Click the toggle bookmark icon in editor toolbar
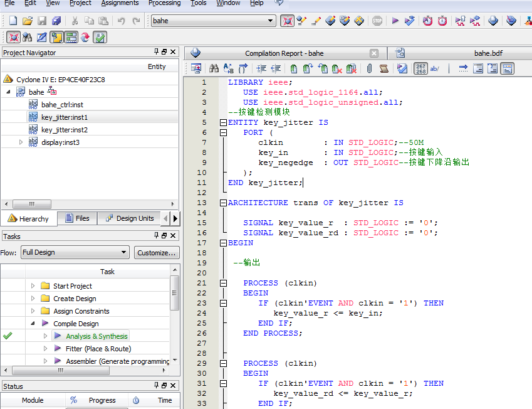This screenshot has width=532, height=409. [x=293, y=68]
